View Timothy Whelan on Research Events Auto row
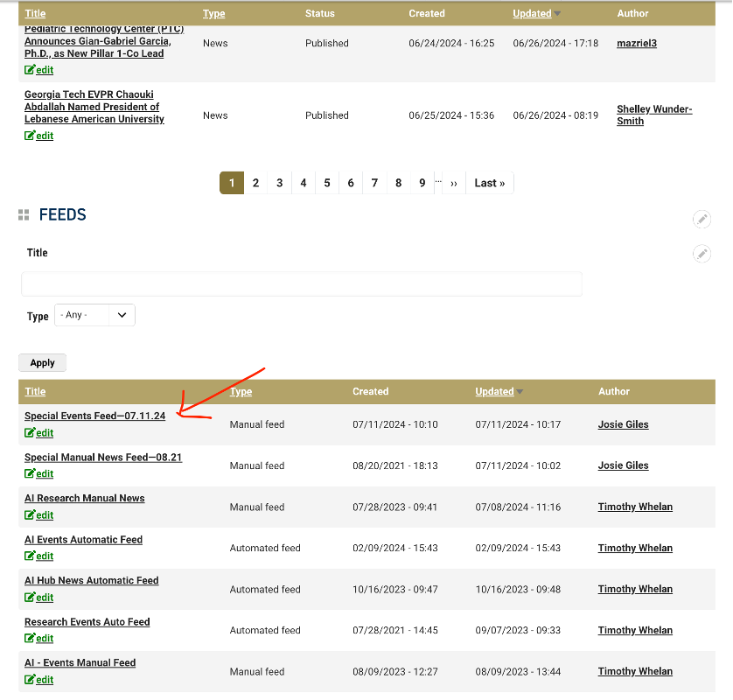The image size is (733, 700). [635, 630]
